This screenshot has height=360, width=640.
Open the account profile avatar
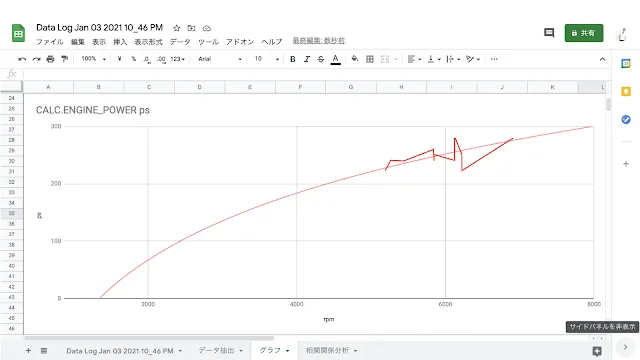click(622, 34)
